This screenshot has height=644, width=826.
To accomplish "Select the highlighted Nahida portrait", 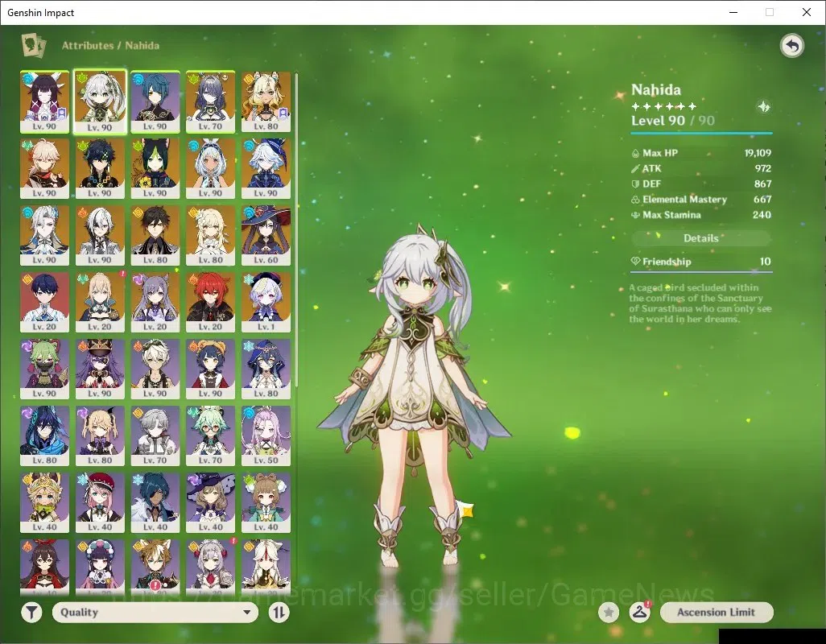I will coord(100,101).
